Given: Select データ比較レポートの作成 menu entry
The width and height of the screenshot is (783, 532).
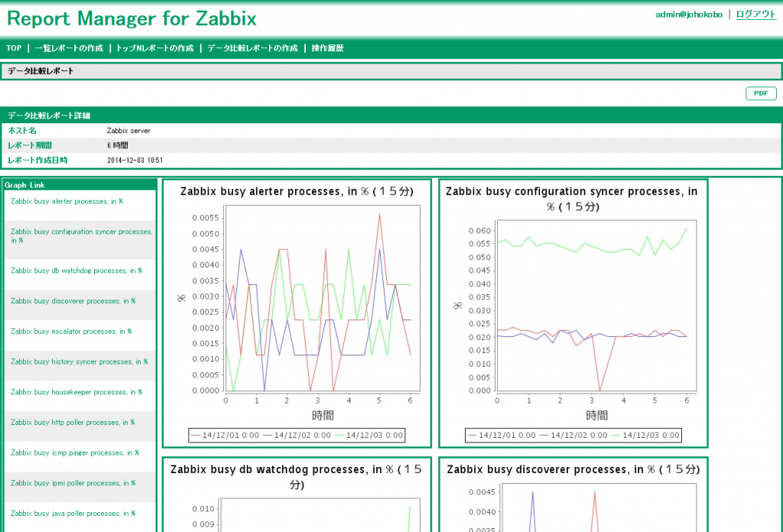Looking at the screenshot, I should [x=252, y=47].
